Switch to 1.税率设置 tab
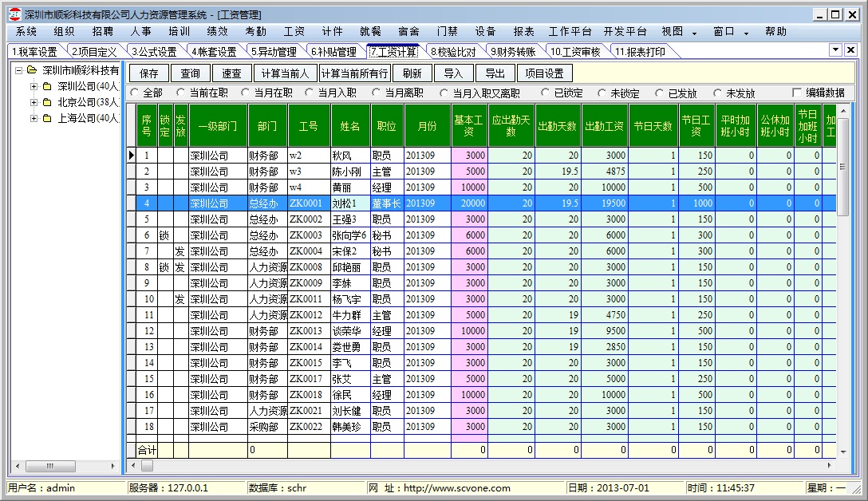 (x=34, y=52)
